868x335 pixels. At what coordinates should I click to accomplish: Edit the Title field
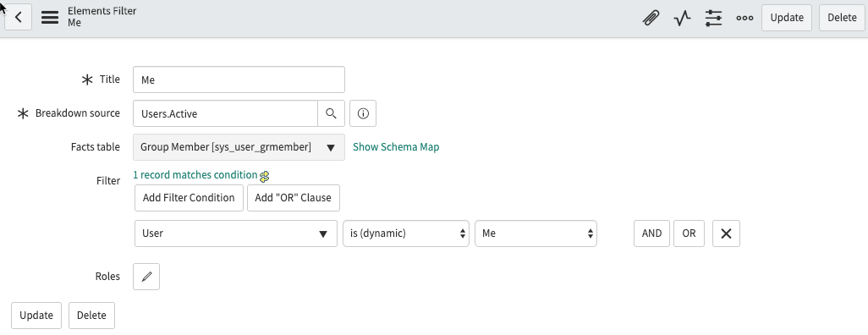coord(239,80)
